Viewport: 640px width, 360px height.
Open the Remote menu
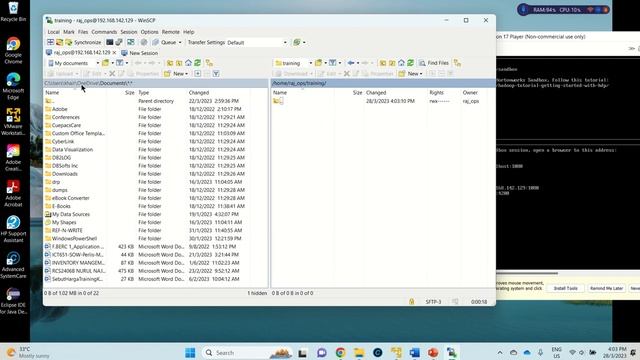(171, 32)
